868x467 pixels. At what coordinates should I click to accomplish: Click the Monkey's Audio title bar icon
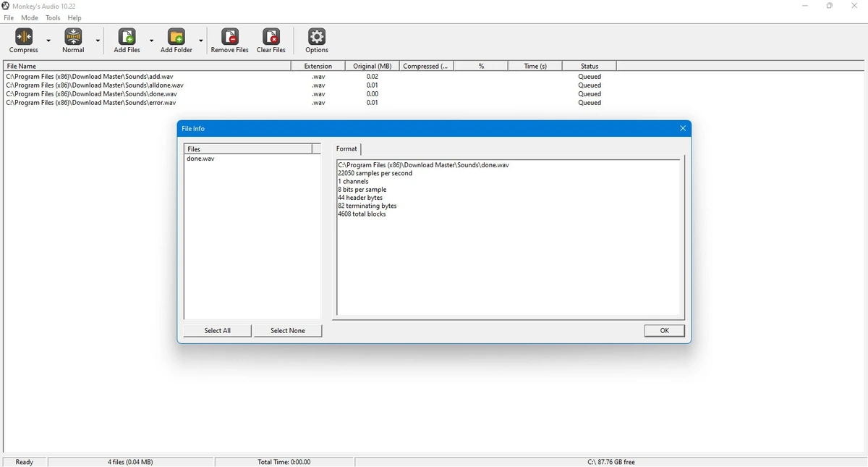6,6
